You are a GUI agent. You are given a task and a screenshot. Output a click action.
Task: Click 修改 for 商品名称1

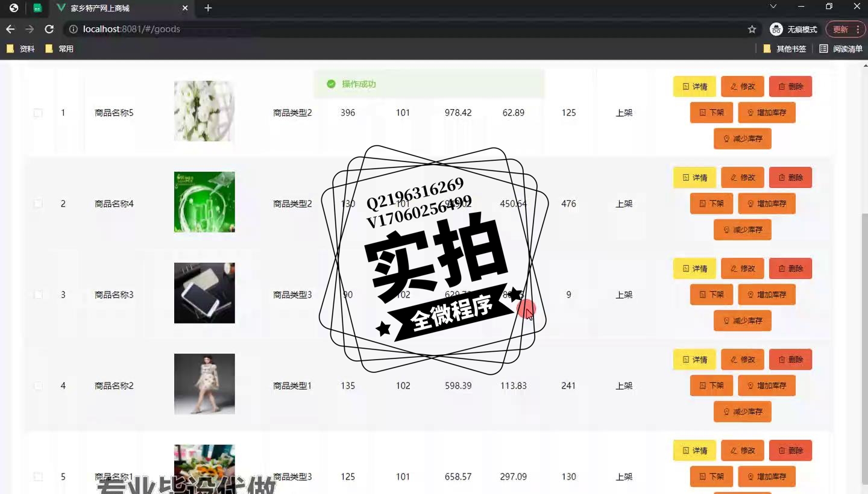(x=743, y=450)
